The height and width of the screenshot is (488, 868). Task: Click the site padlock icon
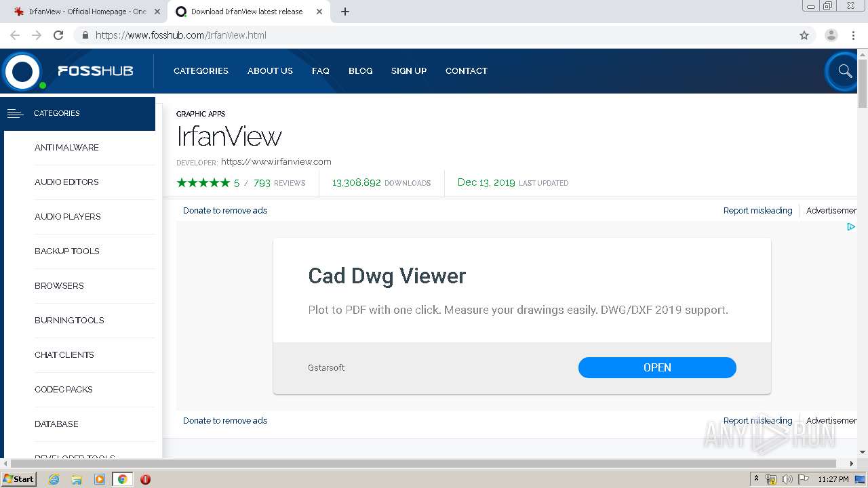point(85,35)
